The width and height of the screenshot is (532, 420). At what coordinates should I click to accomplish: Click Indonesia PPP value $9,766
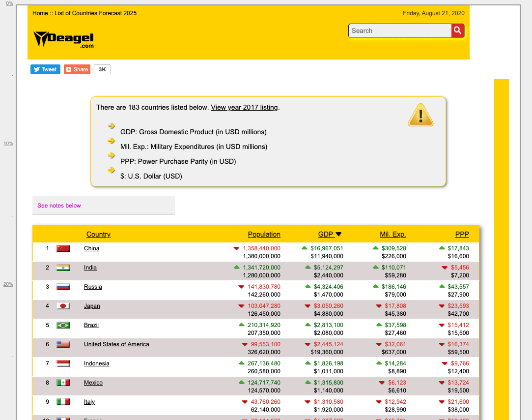pos(460,363)
